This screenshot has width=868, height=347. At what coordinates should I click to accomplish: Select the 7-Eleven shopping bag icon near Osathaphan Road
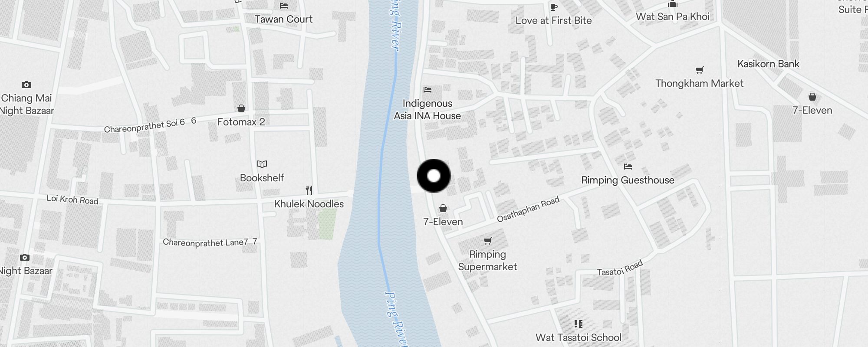click(x=443, y=209)
